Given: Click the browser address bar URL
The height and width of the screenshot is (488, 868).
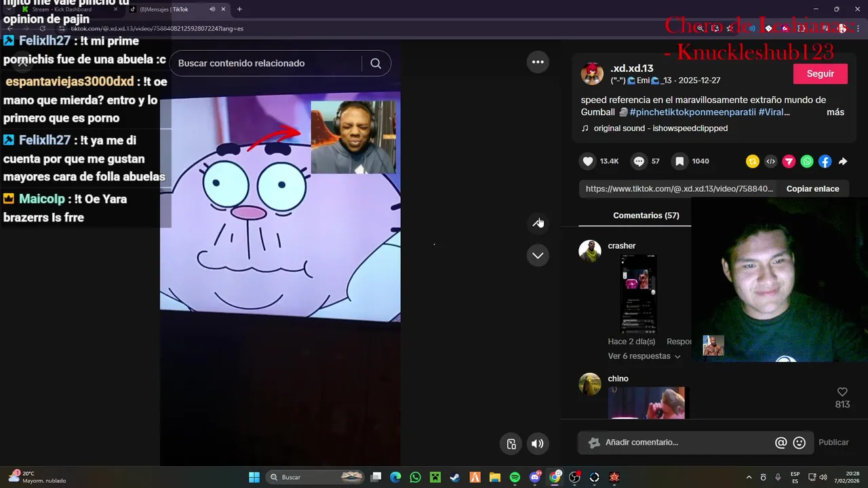Looking at the screenshot, I should tap(157, 28).
